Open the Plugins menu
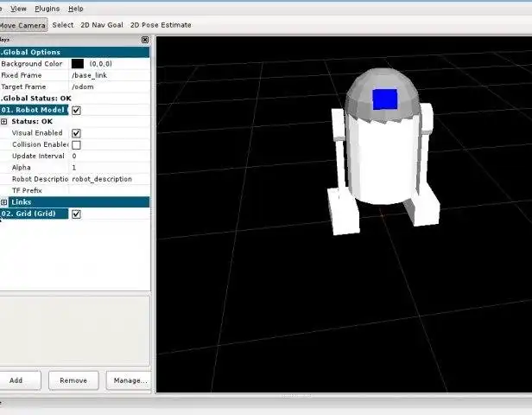532x415 pixels. [47, 9]
